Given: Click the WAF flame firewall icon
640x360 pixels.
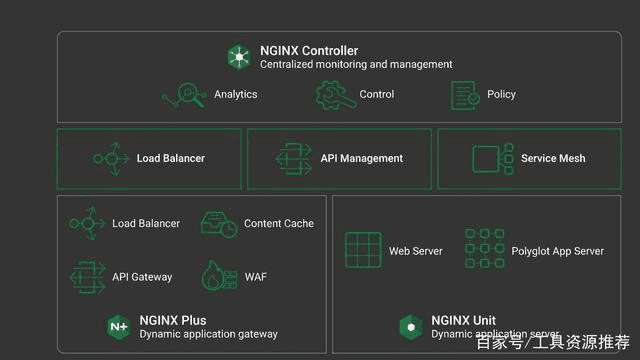Looking at the screenshot, I should (x=219, y=276).
